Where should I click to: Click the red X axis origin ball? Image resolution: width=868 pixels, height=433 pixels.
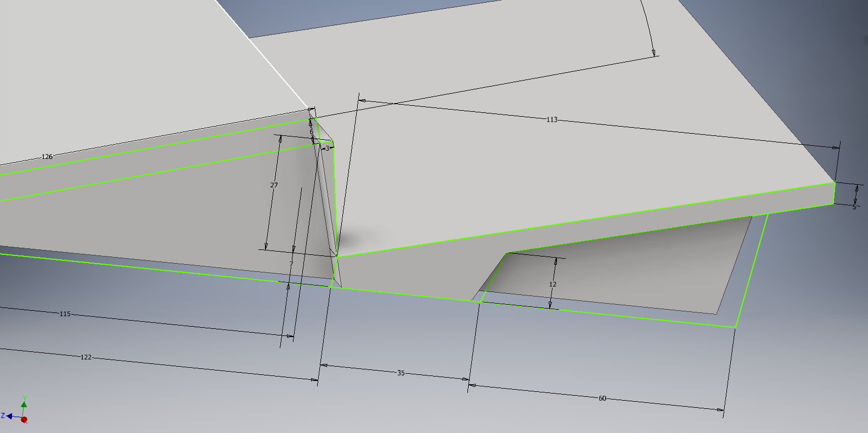pyautogui.click(x=24, y=420)
